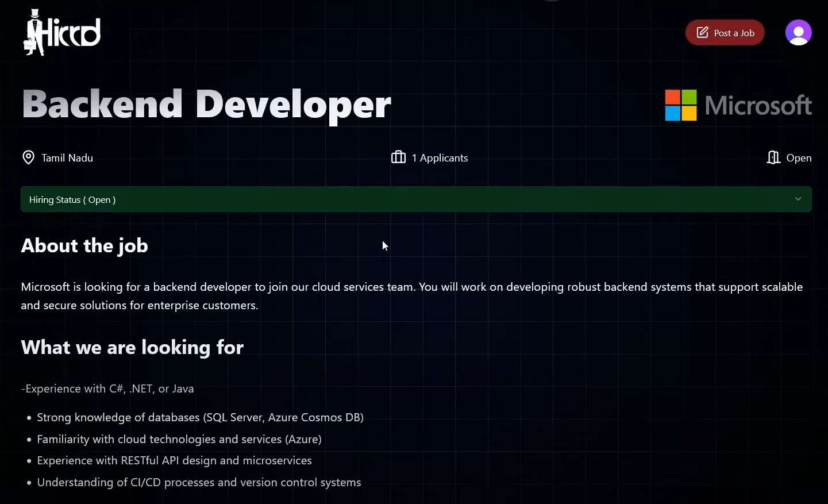828x504 pixels.
Task: Click the briefcase icon beside 1 Applicants
Action: [398, 157]
